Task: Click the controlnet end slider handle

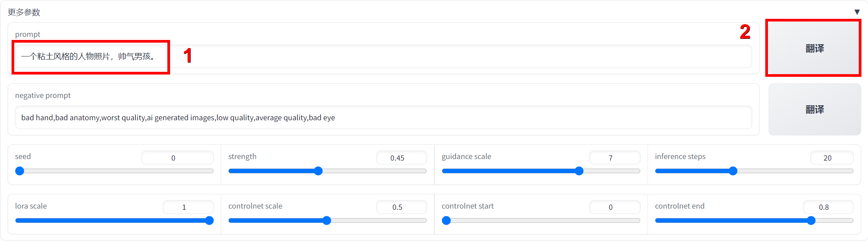Action: click(x=811, y=220)
